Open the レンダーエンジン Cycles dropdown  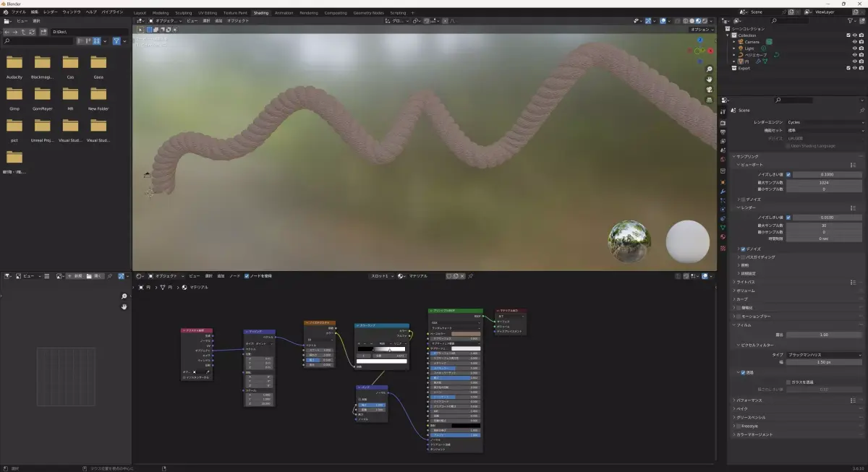[825, 122]
